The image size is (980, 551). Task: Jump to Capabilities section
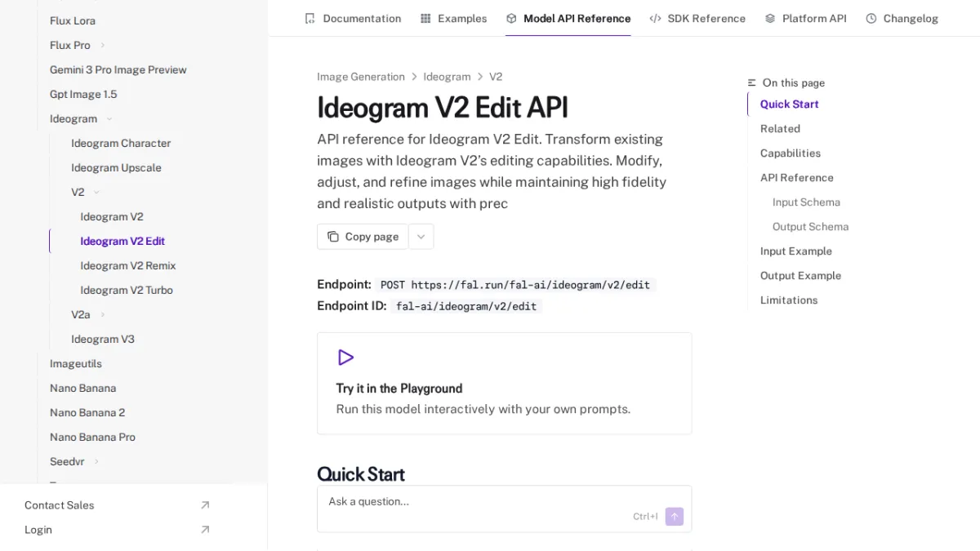point(791,153)
